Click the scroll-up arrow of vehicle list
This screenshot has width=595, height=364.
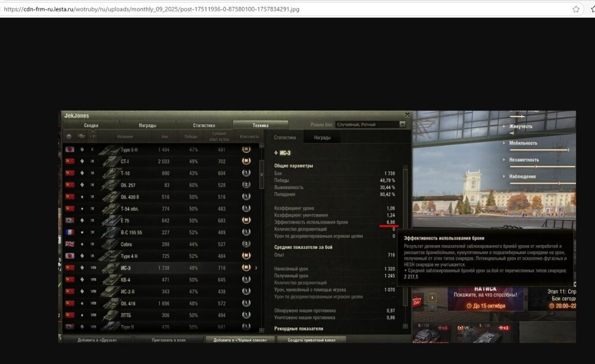pos(261,146)
